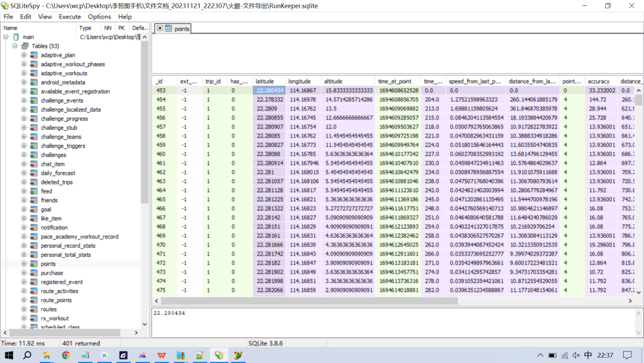The width and height of the screenshot is (644, 363).
Task: Select the purchase table
Action: [x=52, y=273]
